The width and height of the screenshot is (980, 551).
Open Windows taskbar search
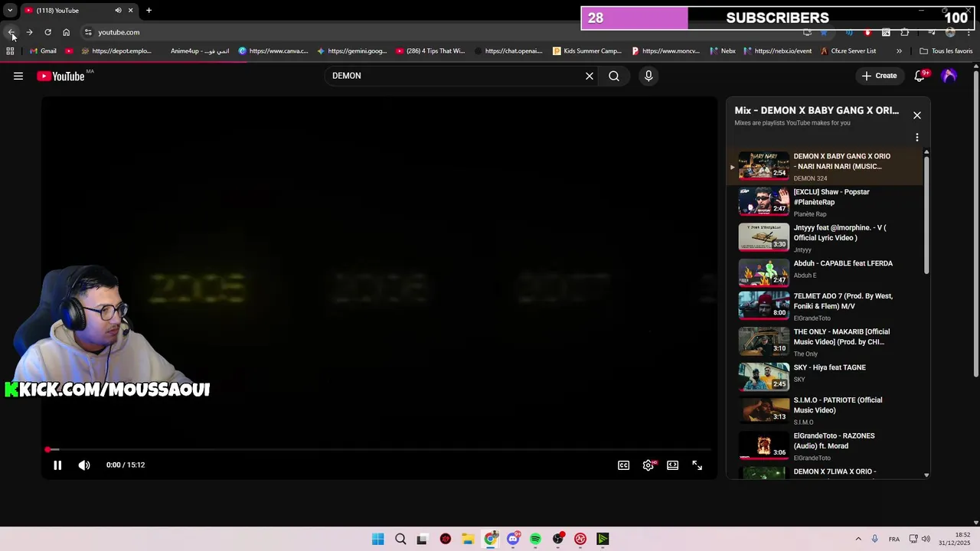click(400, 540)
